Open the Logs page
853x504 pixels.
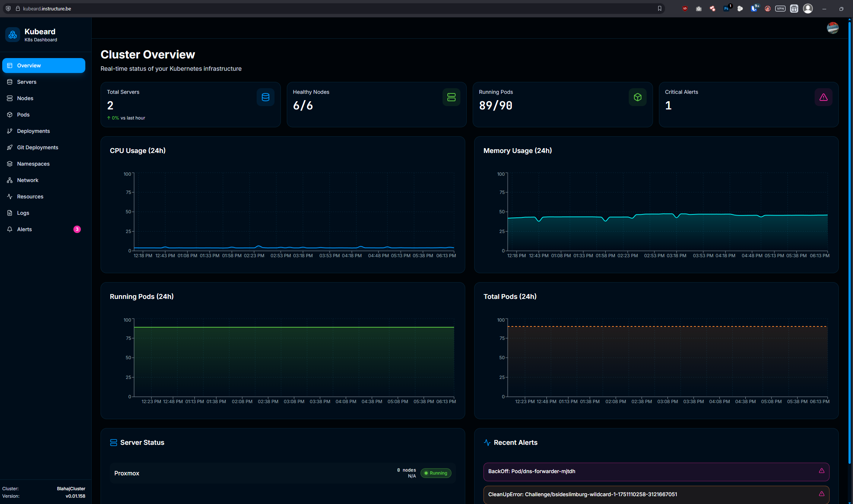click(23, 213)
